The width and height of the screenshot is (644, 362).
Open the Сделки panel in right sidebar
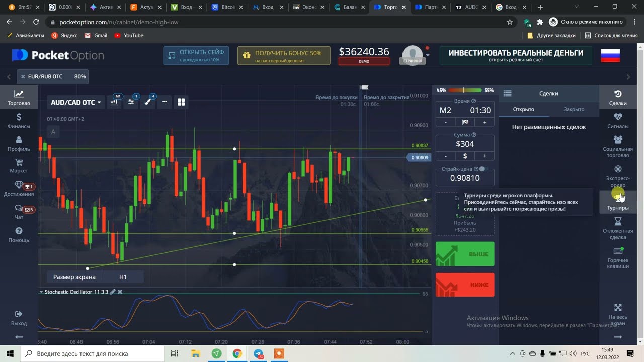click(618, 98)
